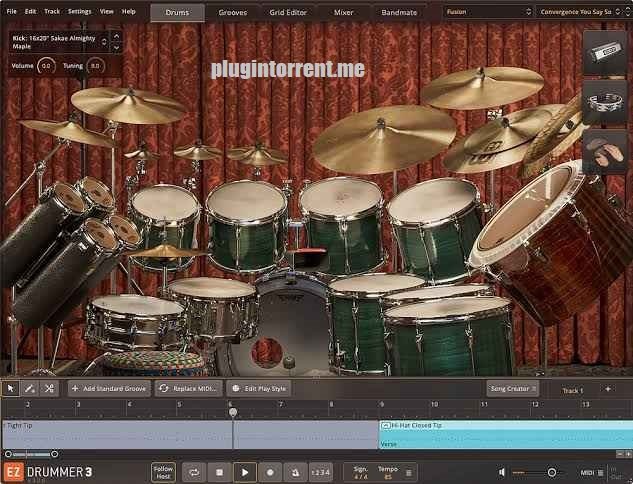Click the left timeline zoom handle
This screenshot has height=484, width=633.
8,454
